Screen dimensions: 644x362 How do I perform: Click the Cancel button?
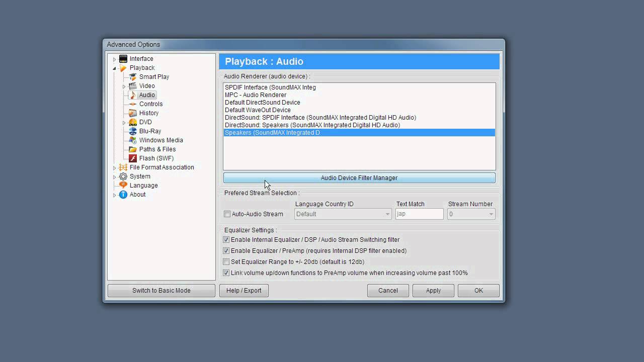coord(388,291)
